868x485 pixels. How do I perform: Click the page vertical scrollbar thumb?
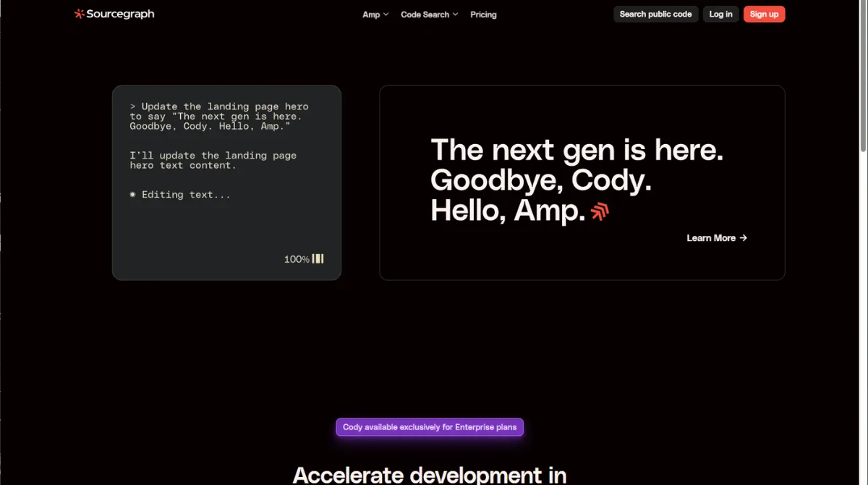pyautogui.click(x=863, y=76)
